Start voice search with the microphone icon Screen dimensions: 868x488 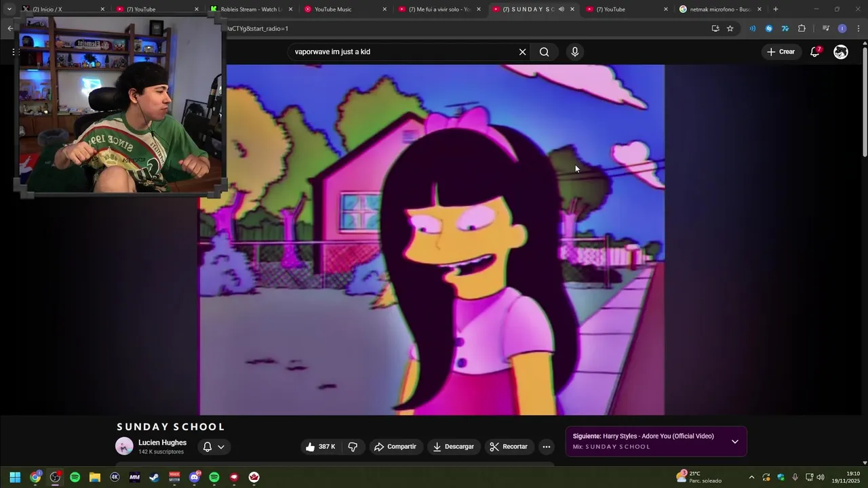575,52
